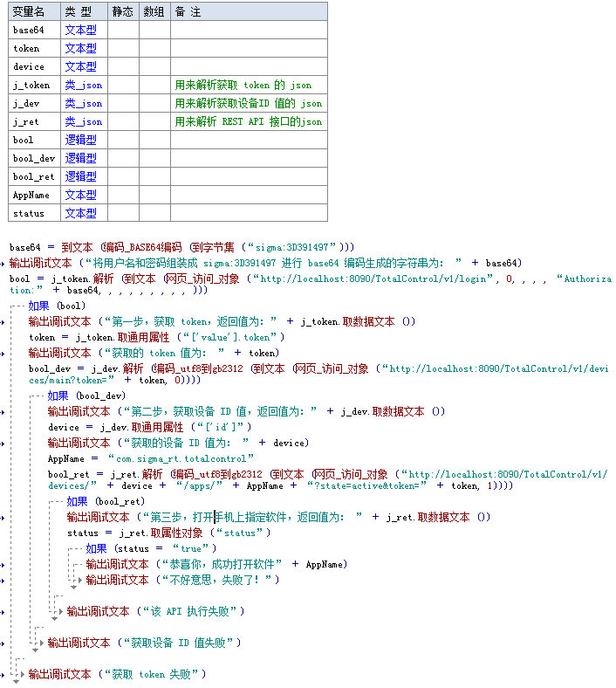Click the 数组 column header
The image size is (616, 688).
pyautogui.click(x=154, y=12)
